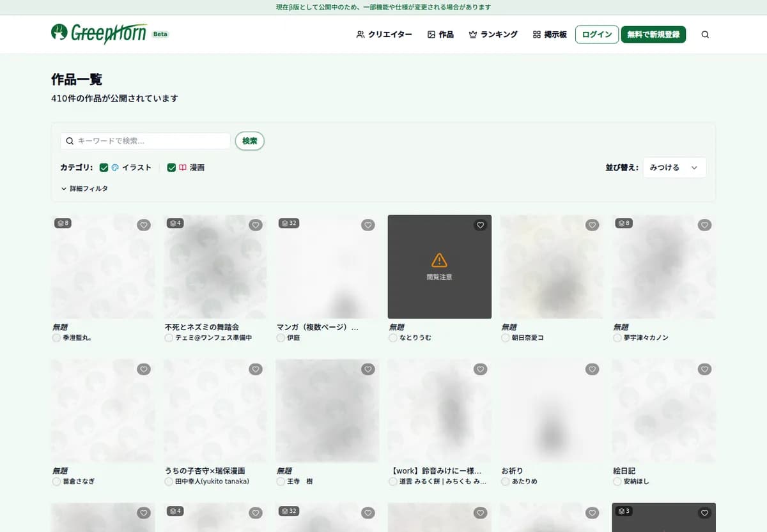The width and height of the screenshot is (767, 532).
Task: Like 不死とネズミの舞踏会 with heart icon
Action: [256, 225]
